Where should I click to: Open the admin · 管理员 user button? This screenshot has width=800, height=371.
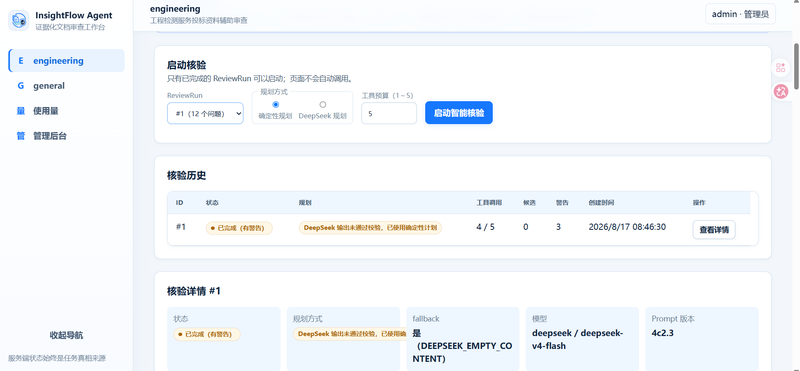click(740, 14)
